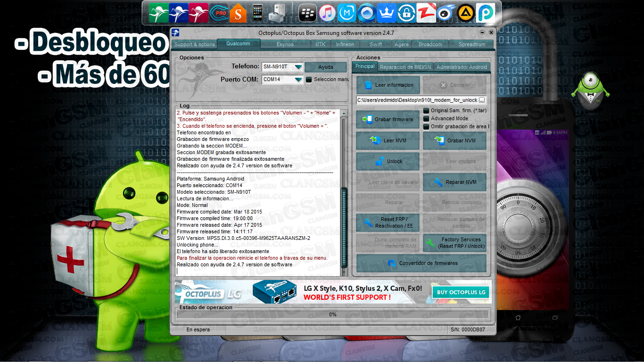The width and height of the screenshot is (644, 362).
Task: Click the Unlock button
Action: coord(388,161)
